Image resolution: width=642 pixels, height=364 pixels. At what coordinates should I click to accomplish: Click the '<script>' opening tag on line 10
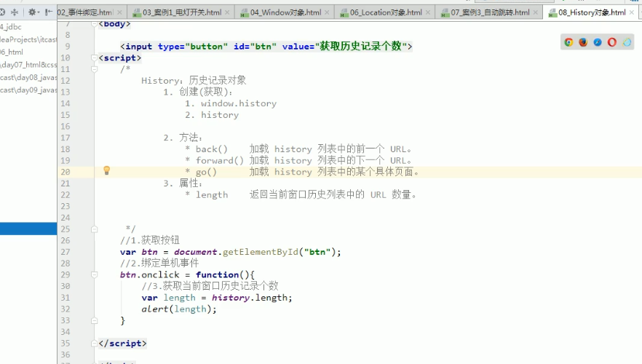pos(120,58)
